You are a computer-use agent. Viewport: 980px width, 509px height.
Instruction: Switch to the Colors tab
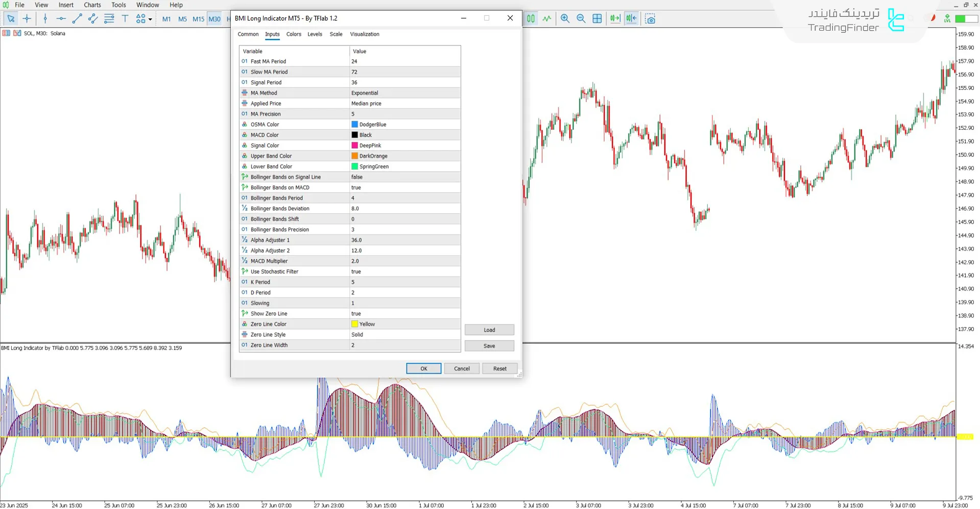coord(294,34)
